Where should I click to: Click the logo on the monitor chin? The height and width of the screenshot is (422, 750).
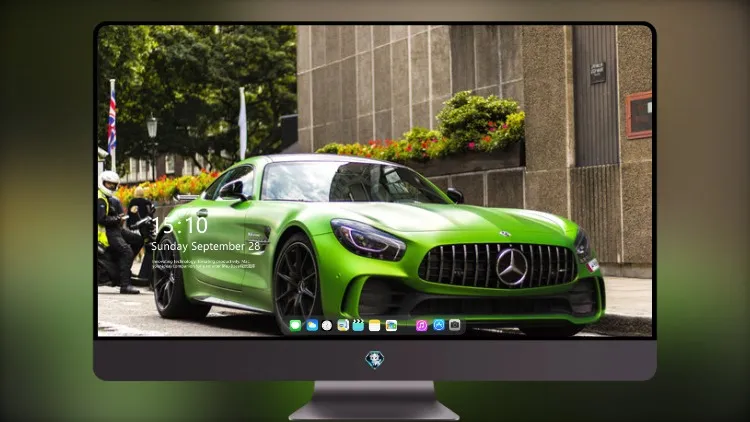click(375, 360)
